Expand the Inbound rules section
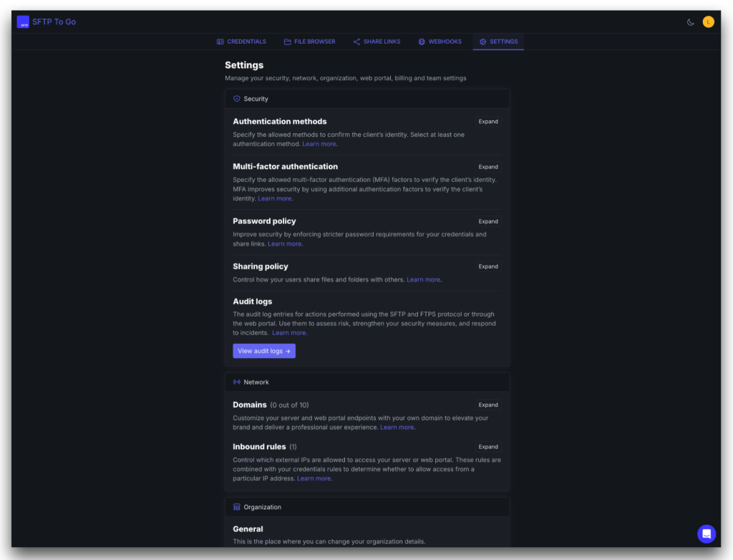 [x=488, y=447]
